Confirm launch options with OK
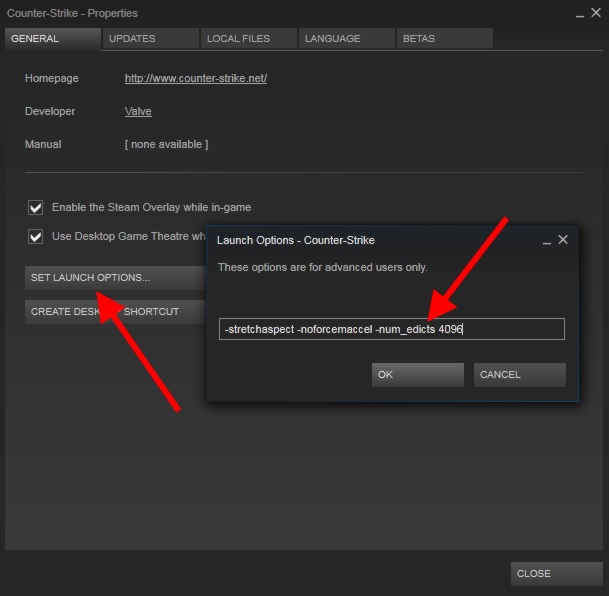This screenshot has height=596, width=609. 417,375
